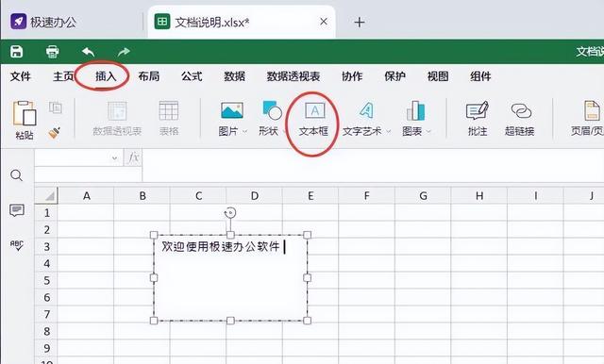Open the comments panel in left sidebar
This screenshot has height=364, width=604.
click(x=17, y=210)
